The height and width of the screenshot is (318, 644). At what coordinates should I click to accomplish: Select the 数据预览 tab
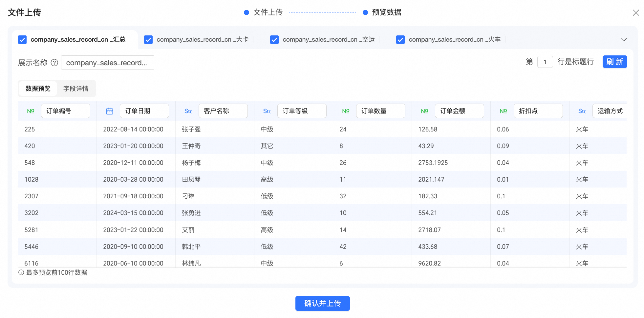point(38,89)
